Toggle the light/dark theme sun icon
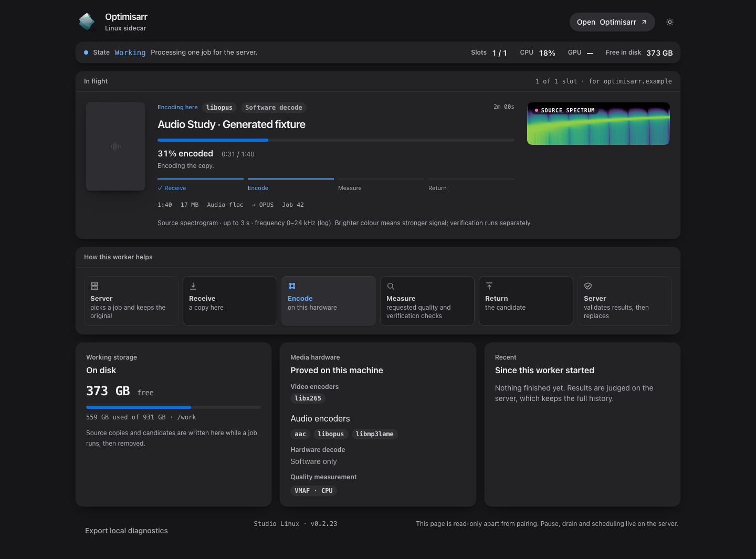Screen dimensions: 756x559 coord(670,22)
